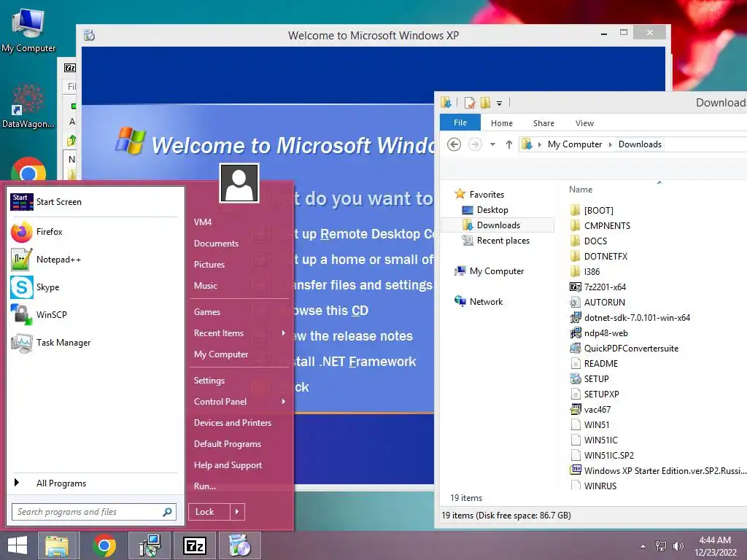
Task: Sort files by Name column header
Action: pos(581,190)
